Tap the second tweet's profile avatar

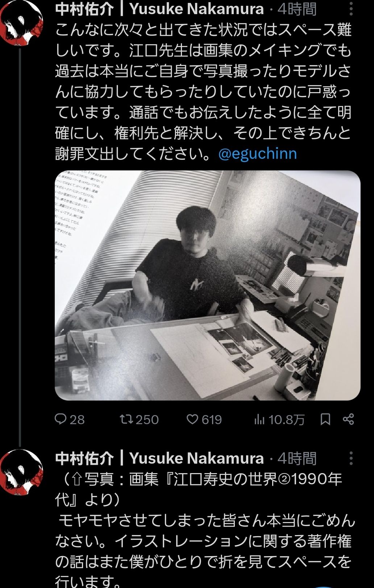(x=21, y=471)
